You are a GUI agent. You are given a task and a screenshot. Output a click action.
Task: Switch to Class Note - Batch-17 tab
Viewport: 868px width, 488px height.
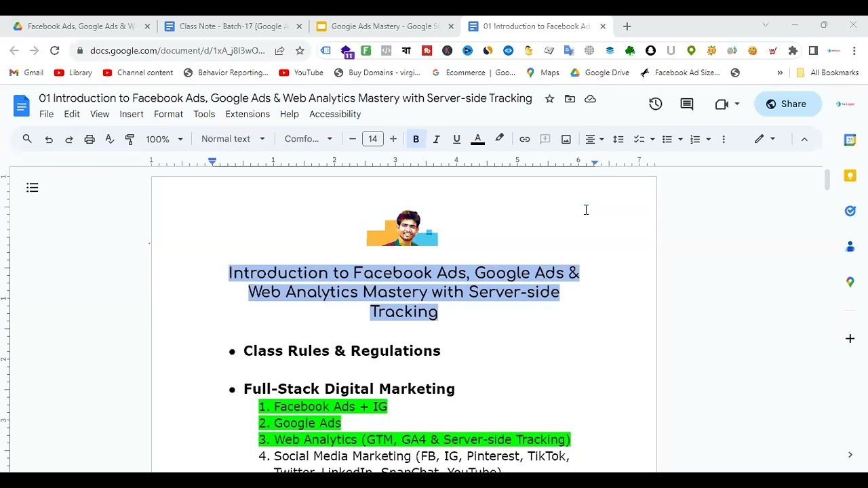(234, 26)
